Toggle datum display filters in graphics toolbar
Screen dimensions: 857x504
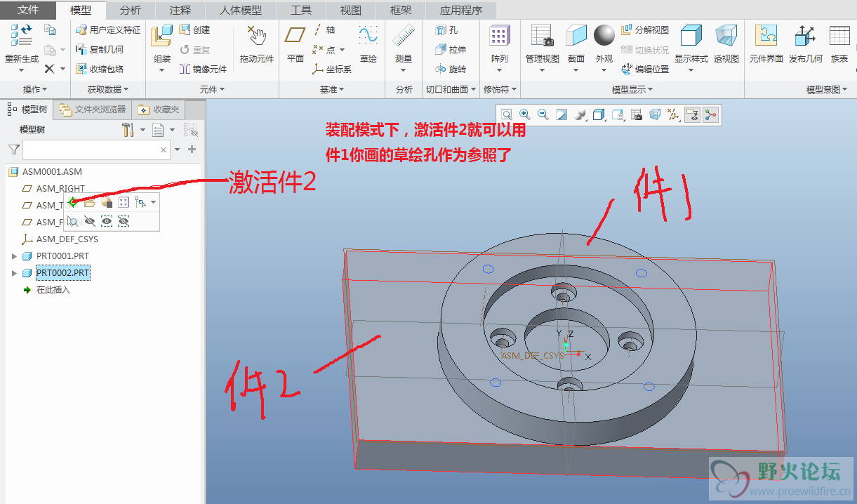coord(674,114)
